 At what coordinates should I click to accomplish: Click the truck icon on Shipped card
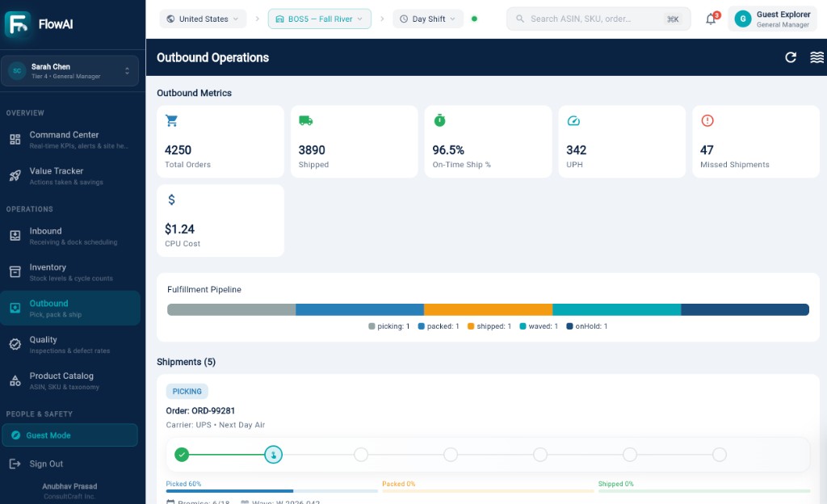point(306,120)
